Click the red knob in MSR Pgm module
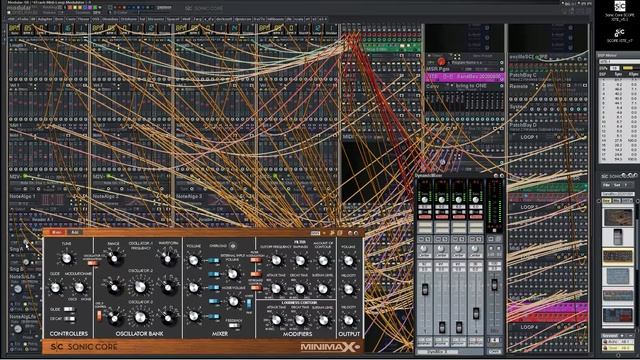Screen dimensions: 640x360 [441, 62]
